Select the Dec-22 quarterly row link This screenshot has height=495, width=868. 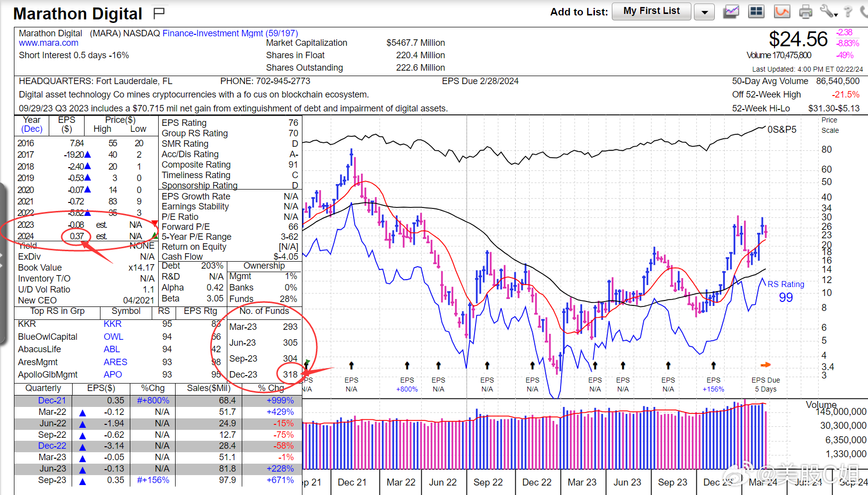click(52, 446)
